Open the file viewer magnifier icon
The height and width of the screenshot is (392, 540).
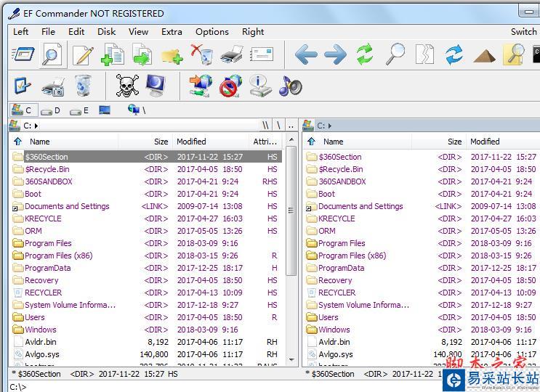52,54
